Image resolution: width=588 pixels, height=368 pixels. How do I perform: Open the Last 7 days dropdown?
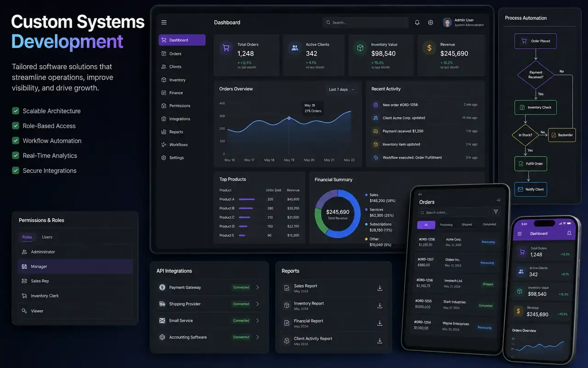coord(342,90)
